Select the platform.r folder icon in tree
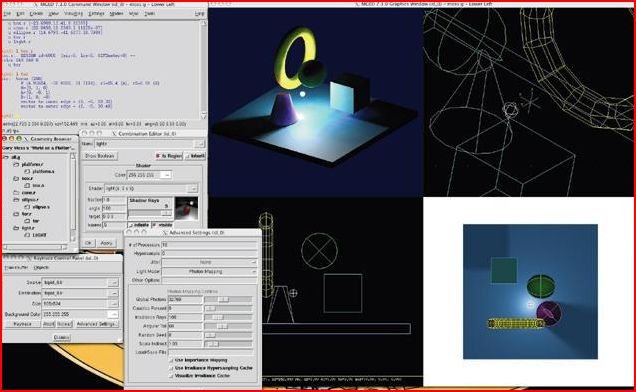Image resolution: width=636 pixels, height=392 pixels. pyautogui.click(x=16, y=164)
